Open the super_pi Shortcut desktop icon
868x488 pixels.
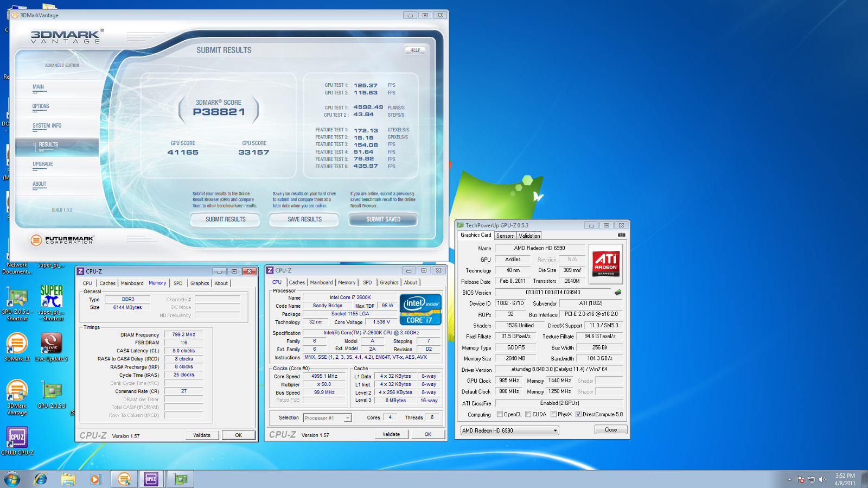52,304
